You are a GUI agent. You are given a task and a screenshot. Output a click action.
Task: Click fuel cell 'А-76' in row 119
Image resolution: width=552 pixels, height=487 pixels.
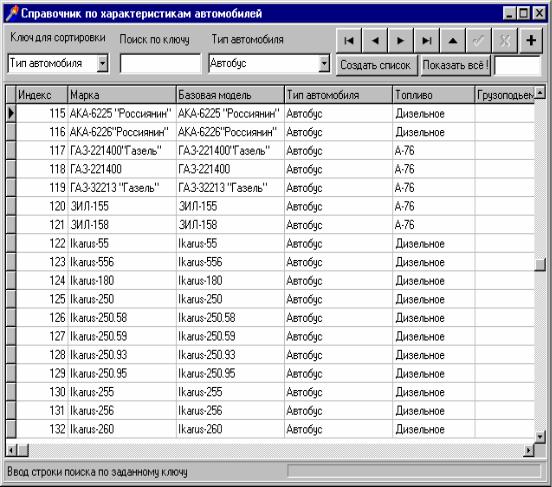[x=433, y=188]
